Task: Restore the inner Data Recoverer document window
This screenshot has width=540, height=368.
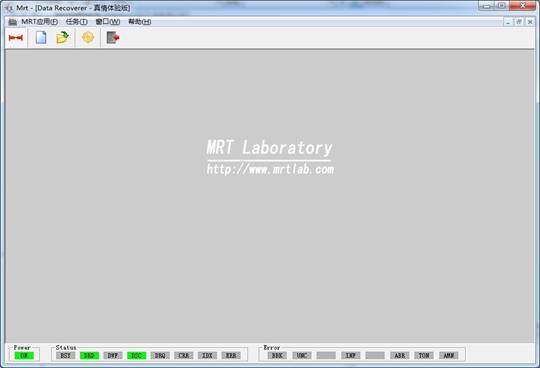Action: pos(519,22)
